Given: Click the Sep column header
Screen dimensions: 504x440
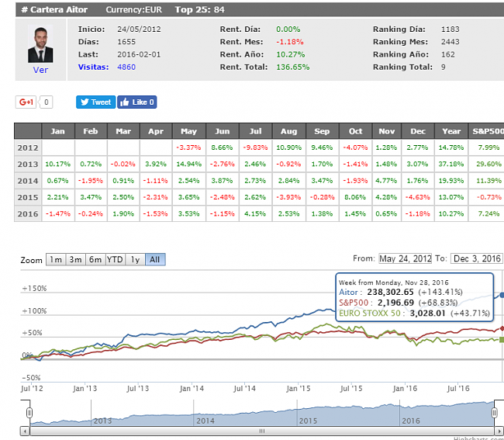Looking at the screenshot, I should pyautogui.click(x=322, y=131).
